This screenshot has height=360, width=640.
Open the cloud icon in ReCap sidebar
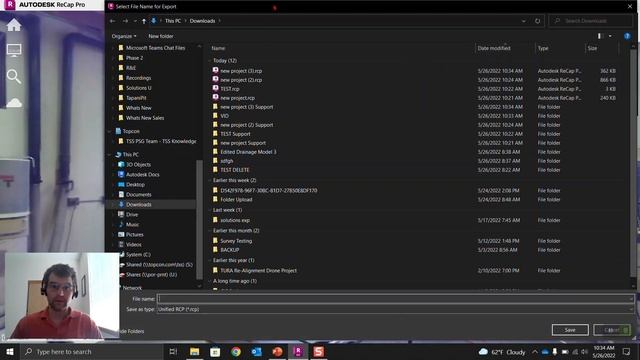[x=14, y=102]
